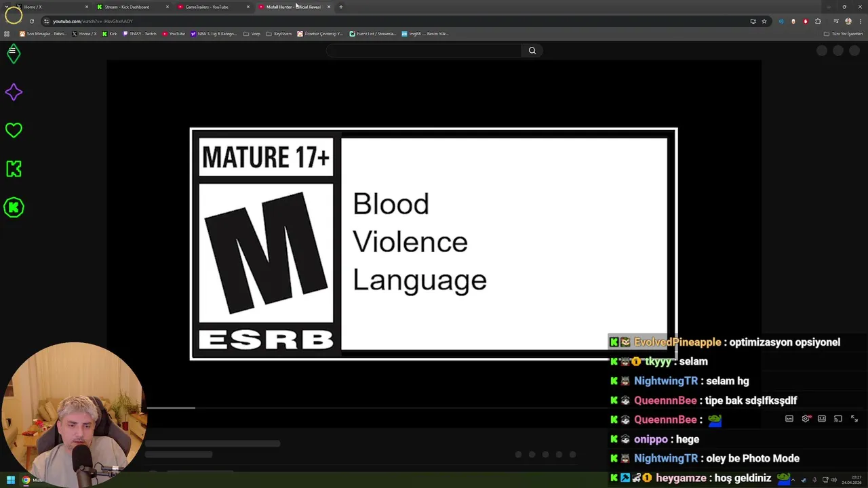Click the purple star overlay icon
The width and height of the screenshot is (868, 488).
click(x=14, y=92)
